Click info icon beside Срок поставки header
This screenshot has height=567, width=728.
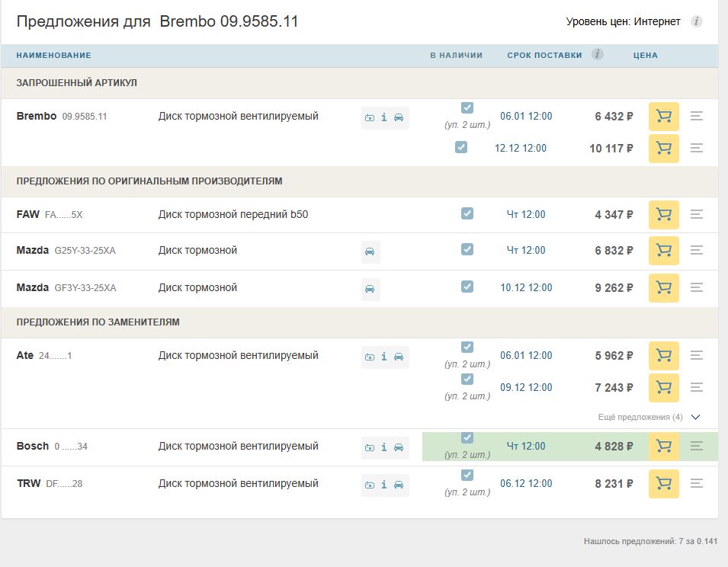(x=598, y=54)
